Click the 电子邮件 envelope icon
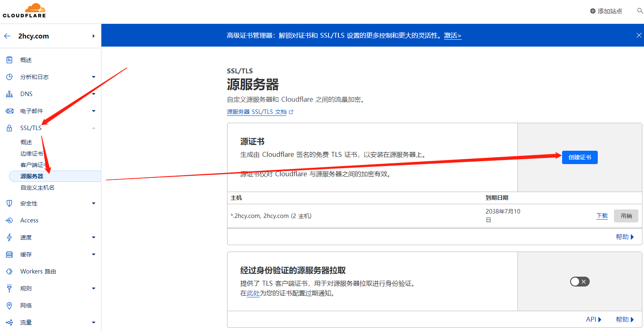The image size is (644, 331). tap(9, 111)
